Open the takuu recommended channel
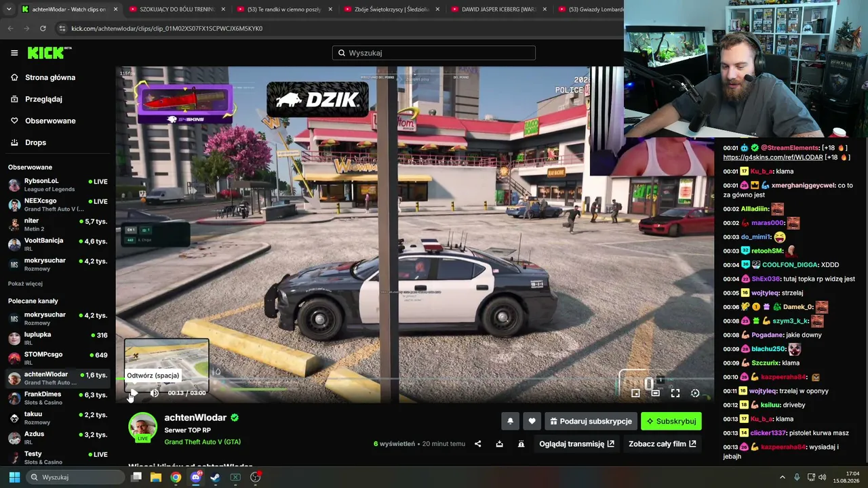 tap(58, 418)
